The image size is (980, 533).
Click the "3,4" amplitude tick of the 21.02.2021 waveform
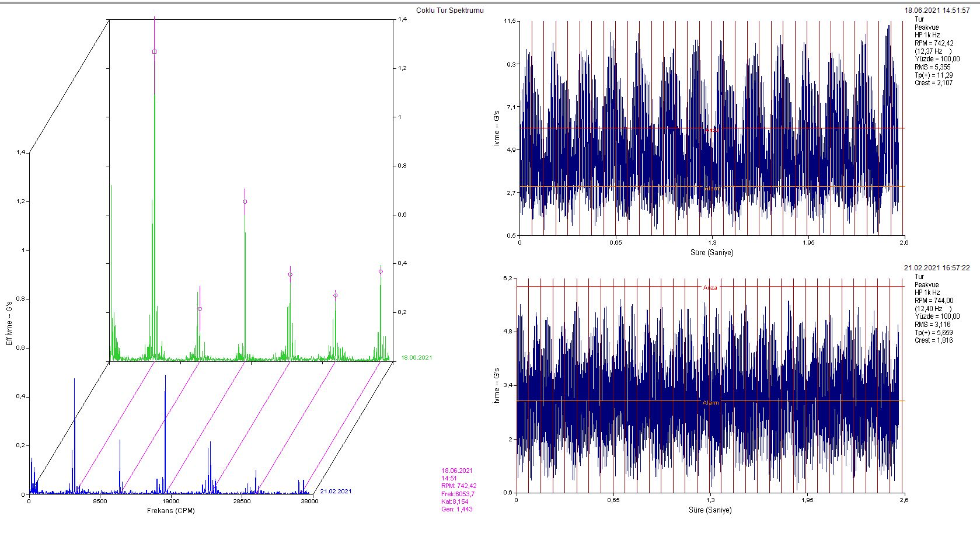[507, 385]
